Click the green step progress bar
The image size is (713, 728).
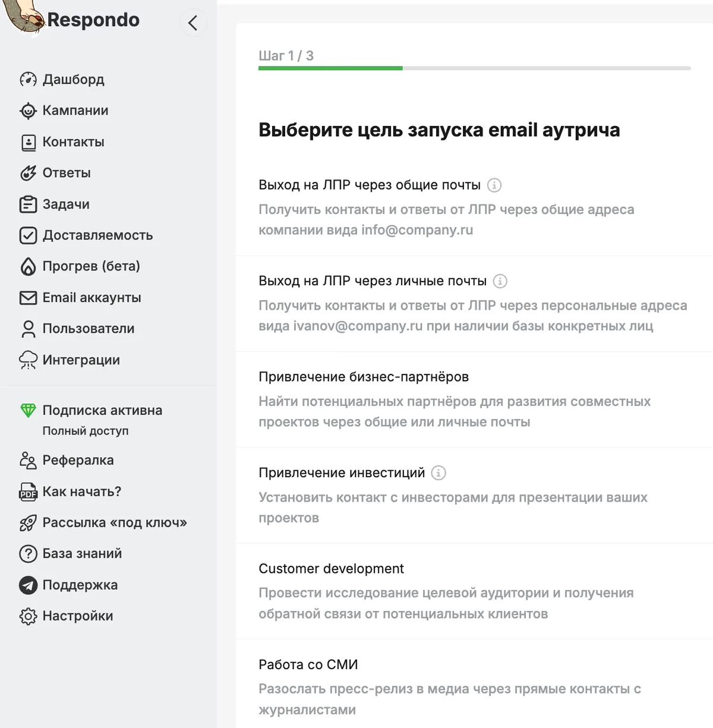(330, 68)
